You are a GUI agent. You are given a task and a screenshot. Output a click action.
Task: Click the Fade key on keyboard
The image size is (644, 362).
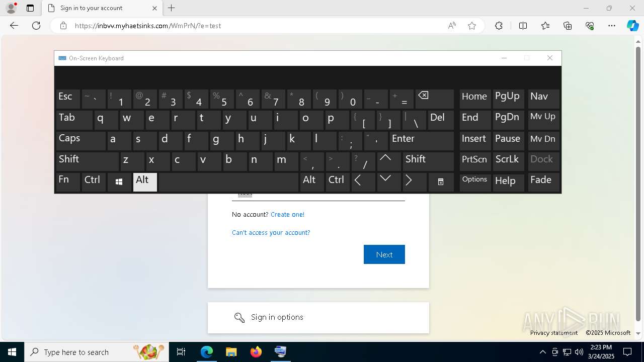pyautogui.click(x=543, y=182)
